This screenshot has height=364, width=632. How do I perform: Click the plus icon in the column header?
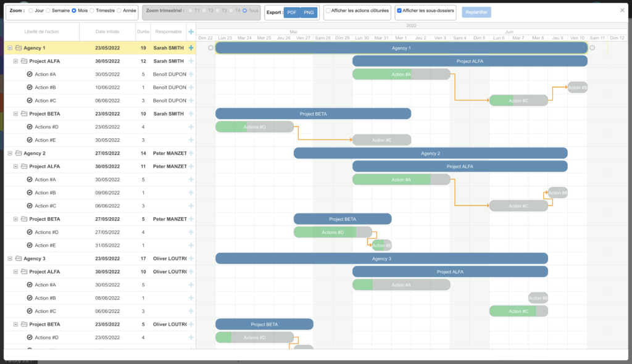(x=191, y=31)
